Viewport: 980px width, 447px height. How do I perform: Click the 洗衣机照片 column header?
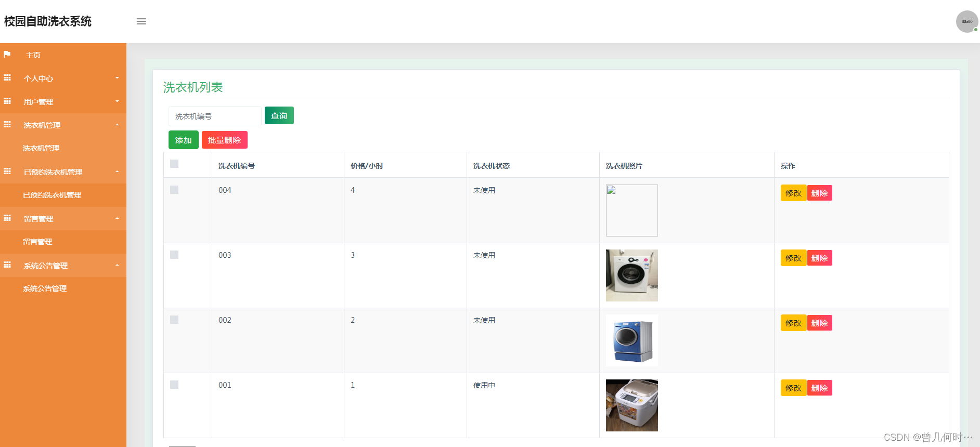click(x=624, y=166)
